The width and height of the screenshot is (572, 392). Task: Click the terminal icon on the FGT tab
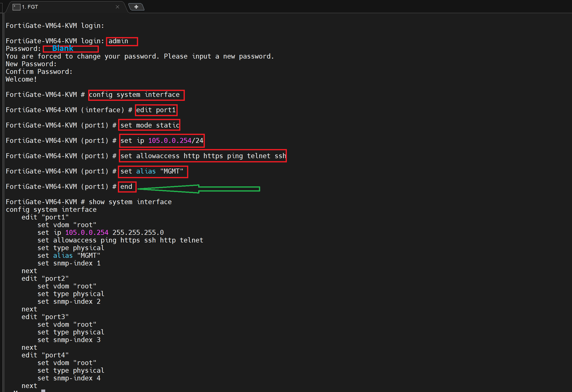tap(16, 7)
